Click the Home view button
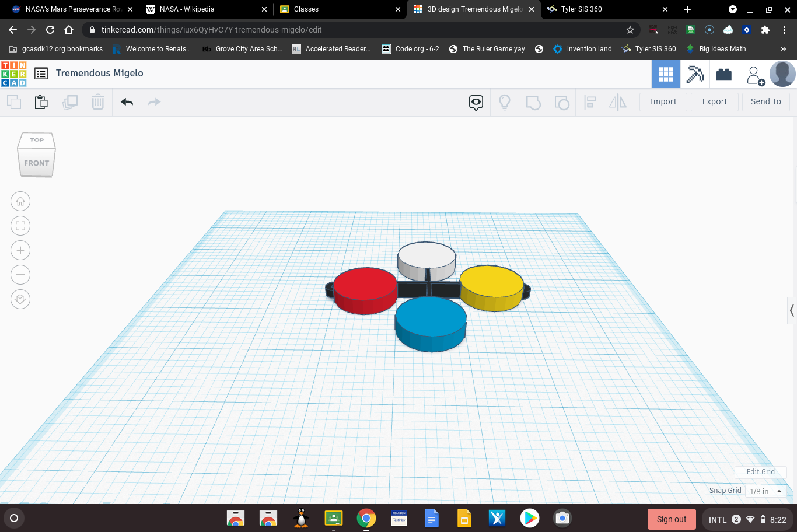Screen dimensions: 797x532 (20, 201)
